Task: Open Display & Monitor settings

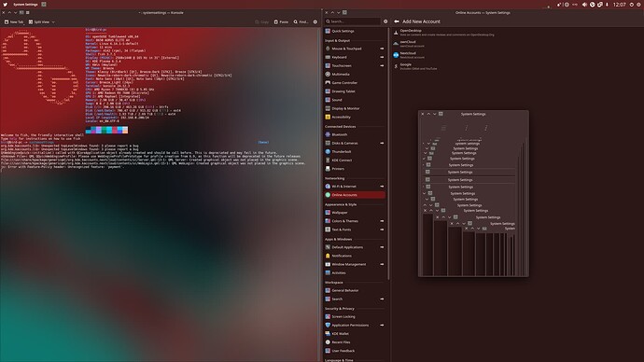Action: [355, 108]
